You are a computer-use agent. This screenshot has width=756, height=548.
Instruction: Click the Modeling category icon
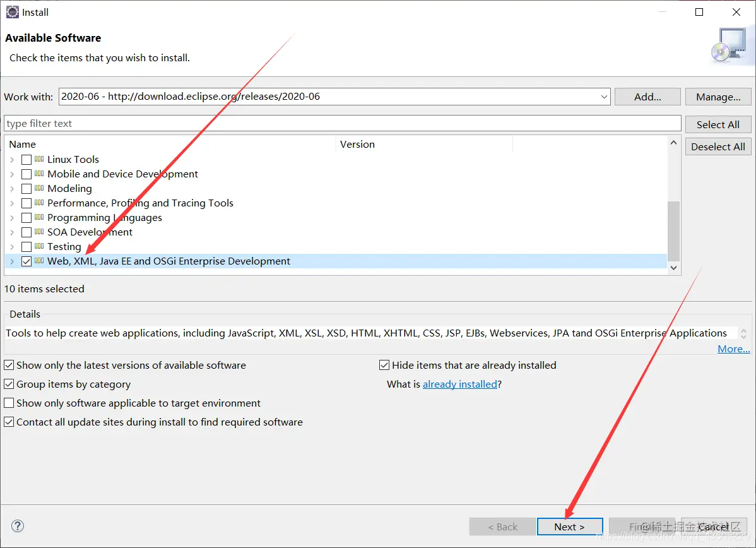point(39,188)
